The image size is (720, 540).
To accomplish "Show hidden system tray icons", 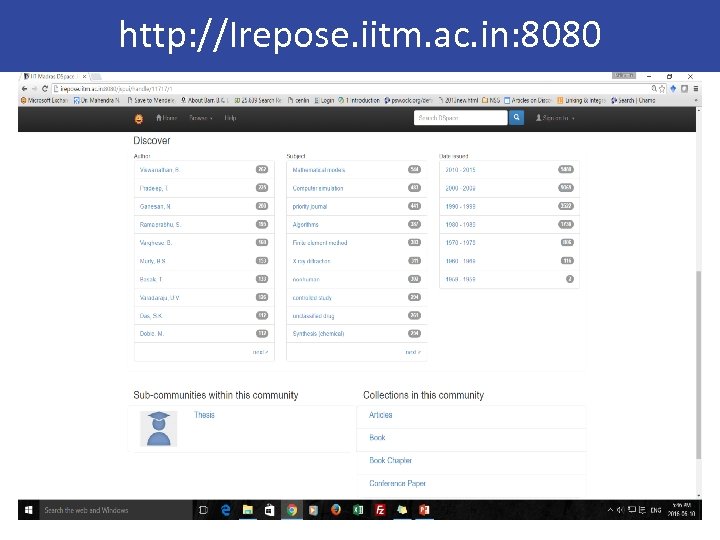I will 610,510.
